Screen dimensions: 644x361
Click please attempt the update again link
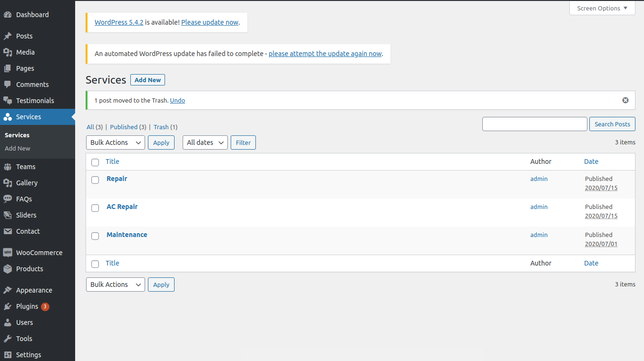[325, 54]
